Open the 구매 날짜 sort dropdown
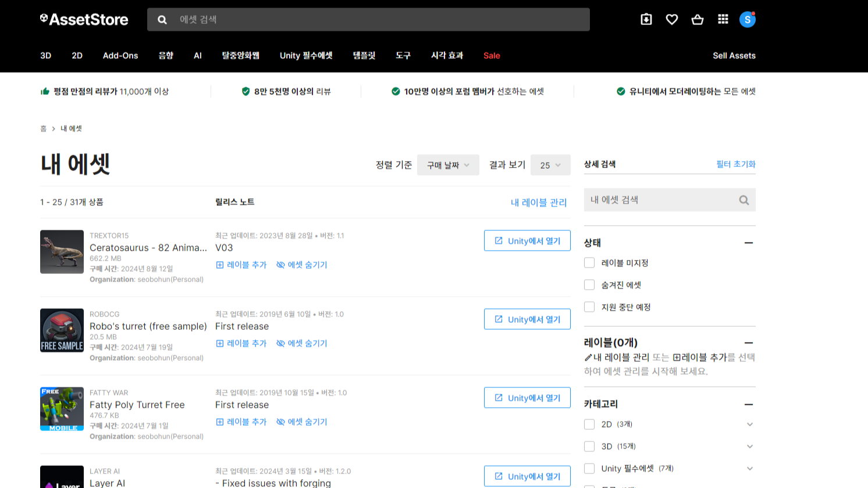This screenshot has width=868, height=488. point(448,165)
